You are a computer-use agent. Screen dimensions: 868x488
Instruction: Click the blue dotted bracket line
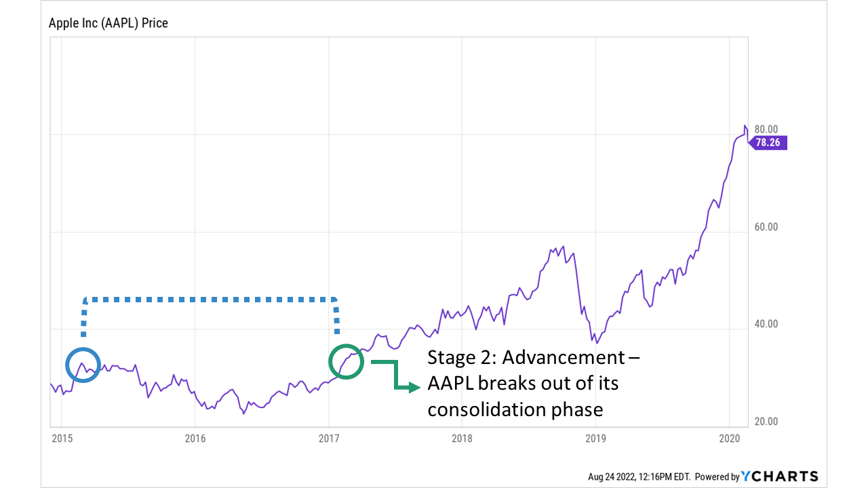pyautogui.click(x=210, y=299)
